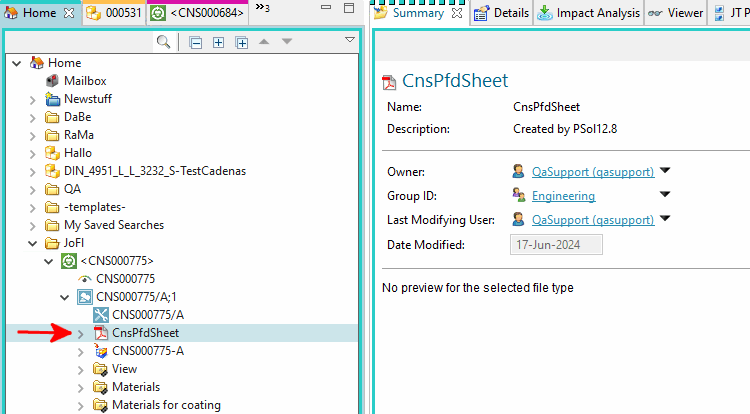This screenshot has width=750, height=414.
Task: Expand the RaMa folder
Action: [x=33, y=136]
